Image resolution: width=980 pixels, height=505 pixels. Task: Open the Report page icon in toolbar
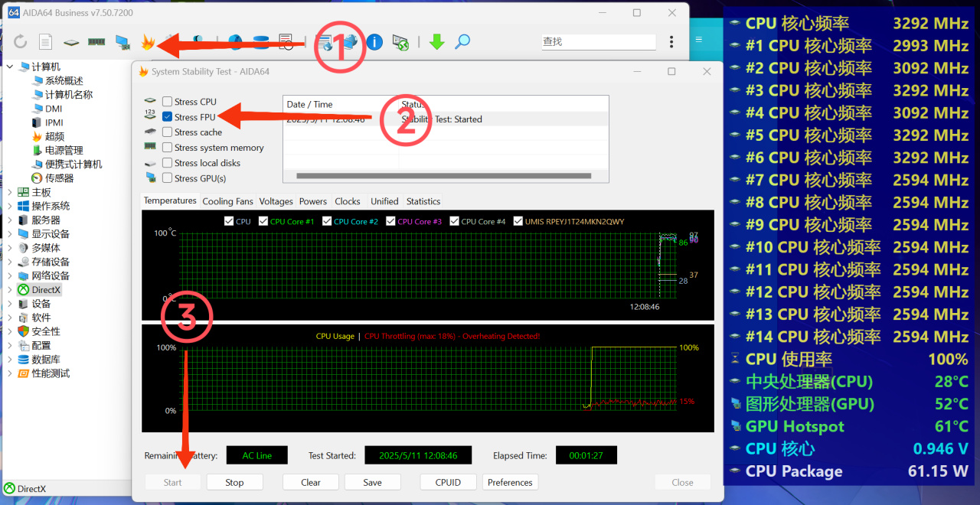click(46, 42)
